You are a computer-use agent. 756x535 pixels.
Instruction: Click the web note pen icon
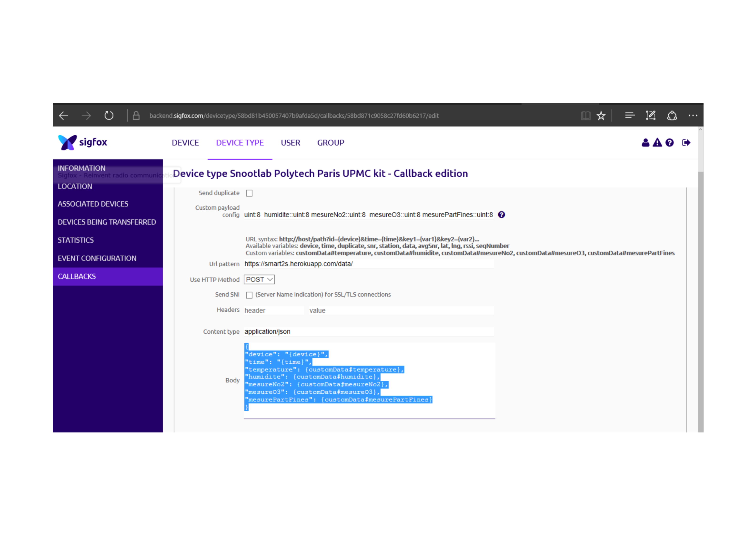point(651,116)
